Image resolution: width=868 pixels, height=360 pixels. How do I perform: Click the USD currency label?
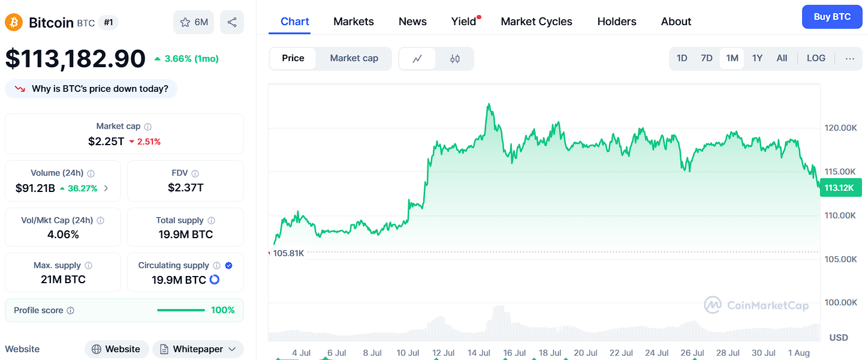[839, 338]
